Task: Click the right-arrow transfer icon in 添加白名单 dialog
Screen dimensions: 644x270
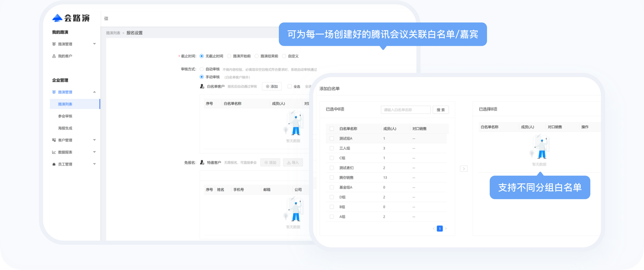Action: click(464, 169)
